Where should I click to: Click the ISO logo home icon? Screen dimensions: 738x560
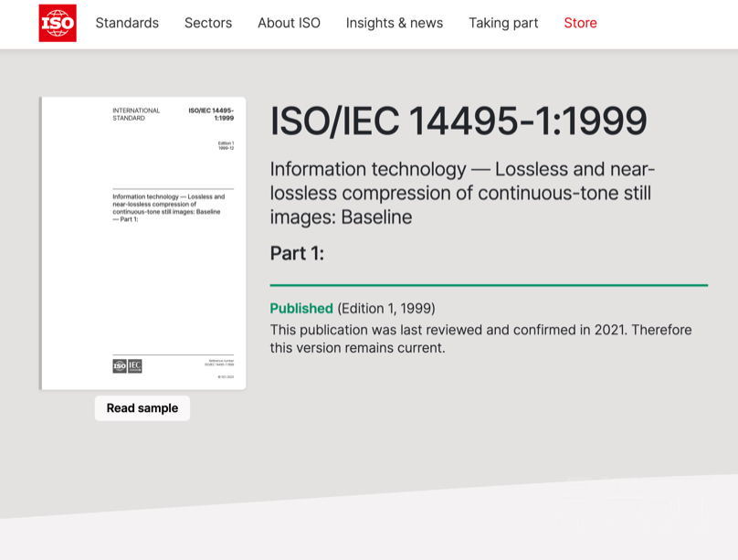(x=58, y=23)
